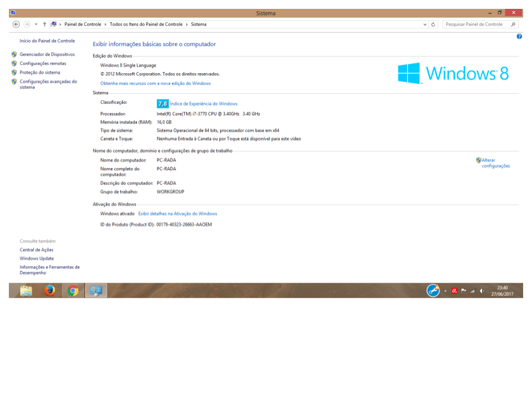Expand arrow after Painel de Controle breadcrumb
Image resolution: width=532 pixels, height=399 pixels.
click(105, 24)
